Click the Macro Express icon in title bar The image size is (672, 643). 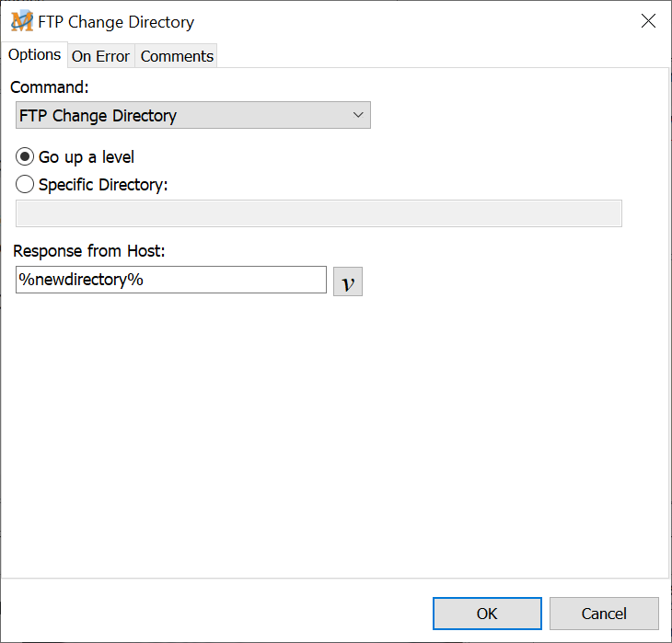click(x=21, y=21)
